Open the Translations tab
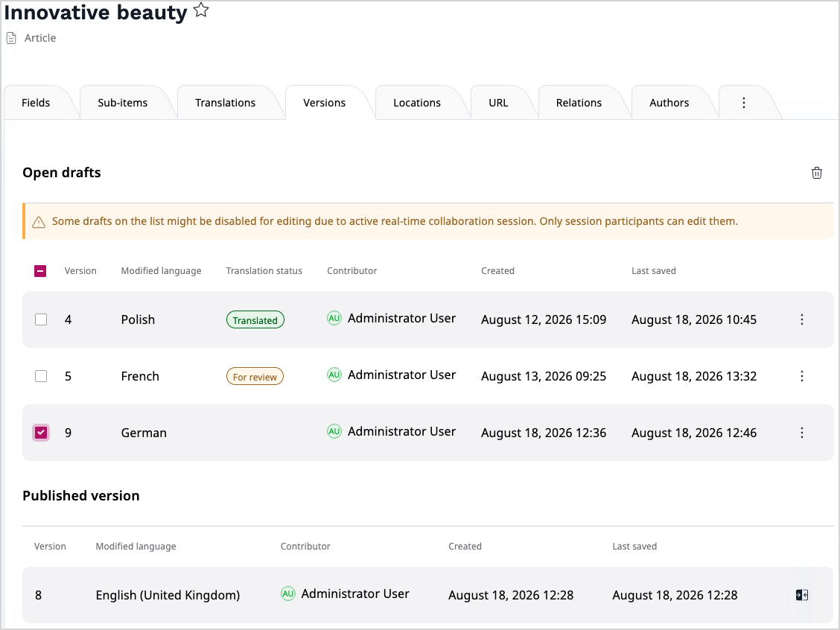This screenshot has width=840, height=630. (x=226, y=103)
